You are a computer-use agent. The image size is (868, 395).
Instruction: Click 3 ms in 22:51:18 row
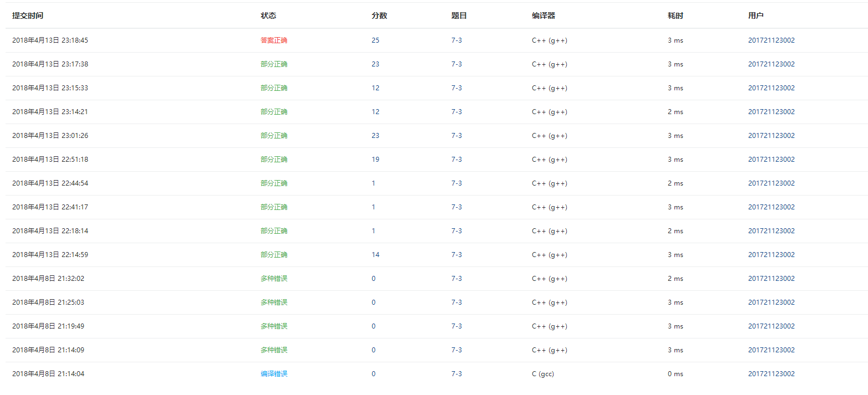click(676, 160)
